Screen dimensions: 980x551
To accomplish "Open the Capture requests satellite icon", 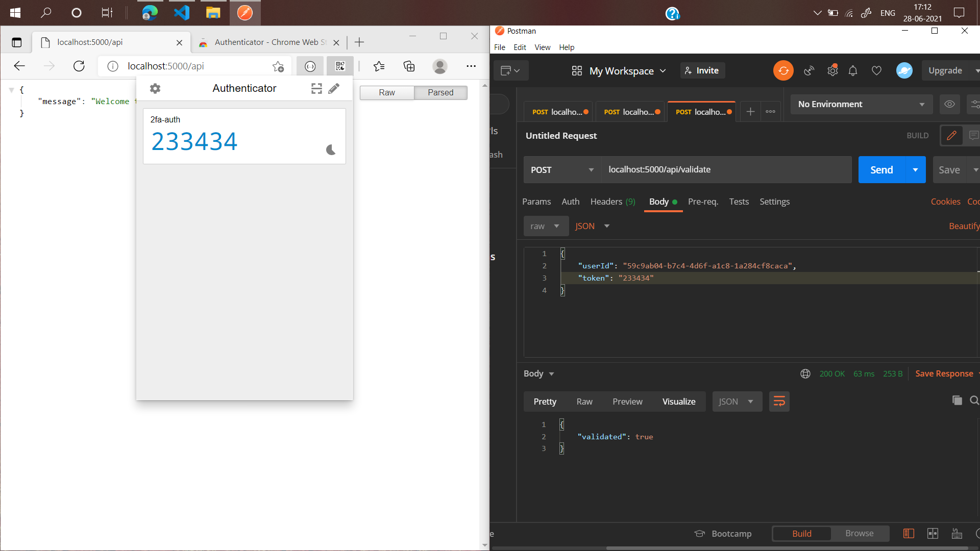I will [x=808, y=70].
